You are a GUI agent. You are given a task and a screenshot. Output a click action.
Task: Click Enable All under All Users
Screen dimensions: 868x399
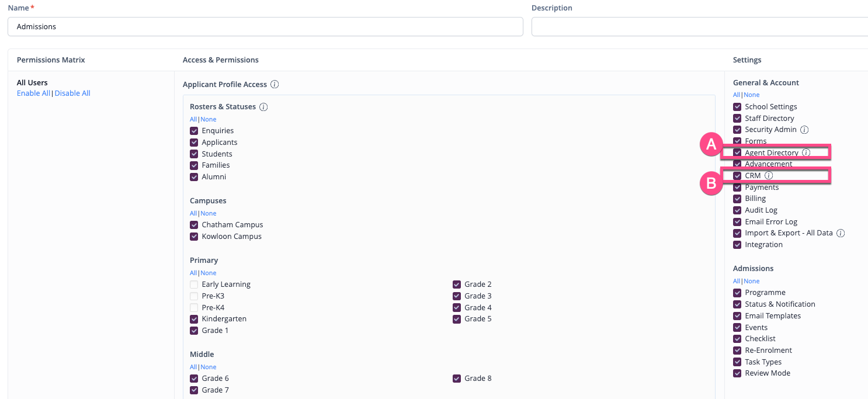click(33, 93)
